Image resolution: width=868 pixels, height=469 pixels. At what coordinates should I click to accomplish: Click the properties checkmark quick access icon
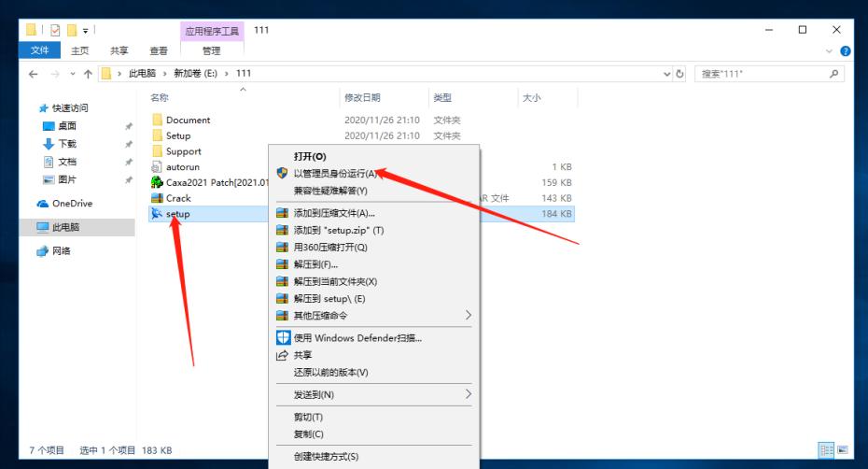click(55, 30)
